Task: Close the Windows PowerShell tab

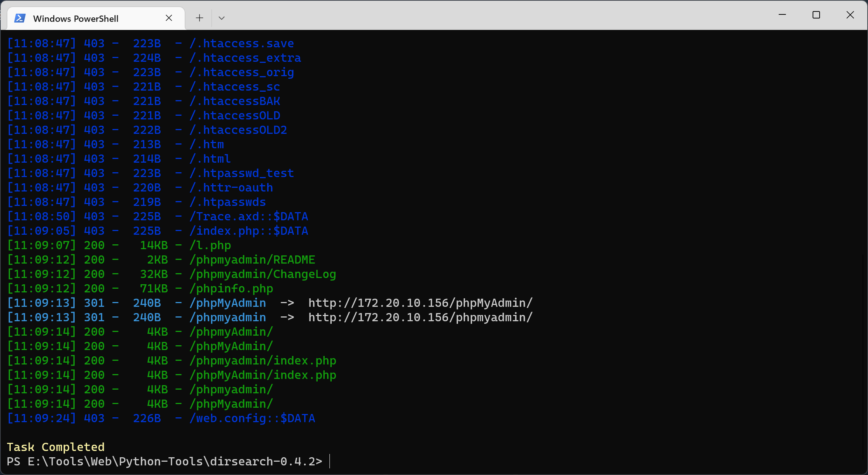Action: (x=169, y=18)
